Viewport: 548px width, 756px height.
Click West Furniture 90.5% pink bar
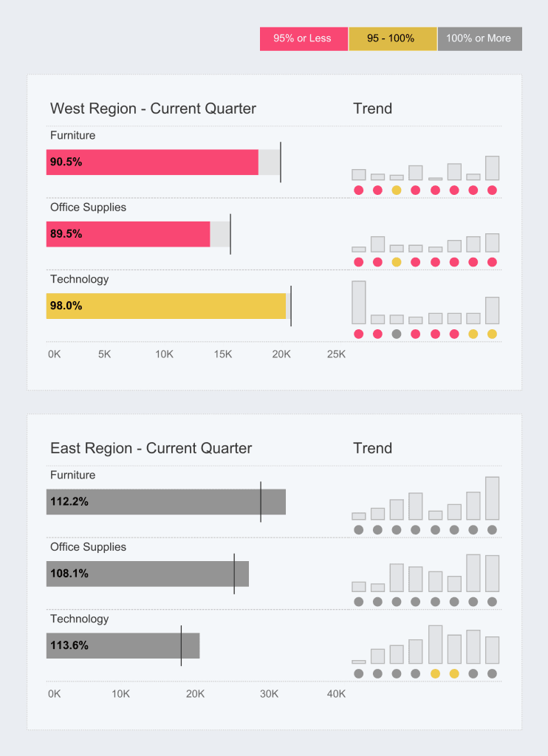tap(152, 162)
